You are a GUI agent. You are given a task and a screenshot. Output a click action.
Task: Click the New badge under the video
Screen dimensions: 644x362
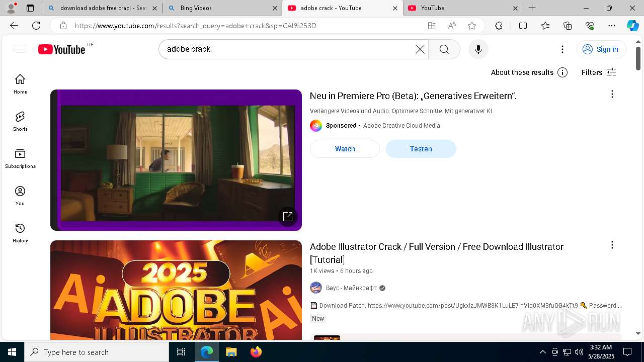click(318, 318)
